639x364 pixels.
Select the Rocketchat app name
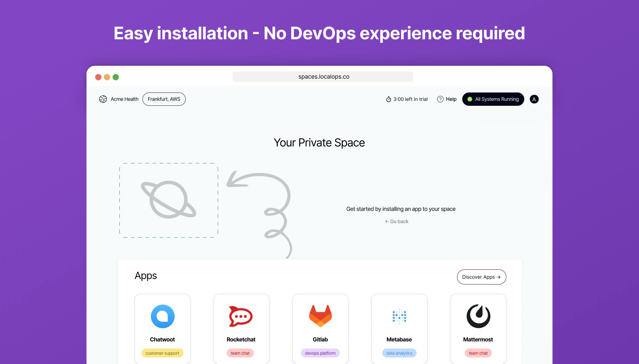pyautogui.click(x=241, y=340)
